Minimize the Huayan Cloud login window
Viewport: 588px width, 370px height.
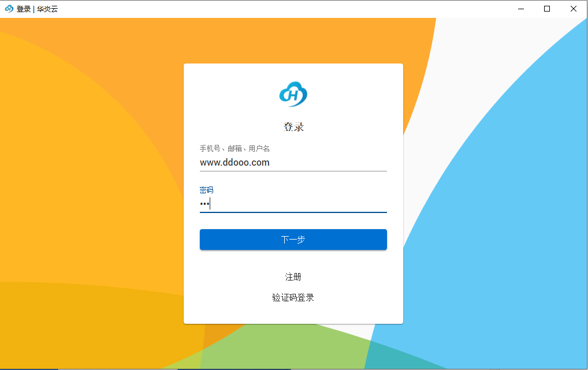point(520,9)
